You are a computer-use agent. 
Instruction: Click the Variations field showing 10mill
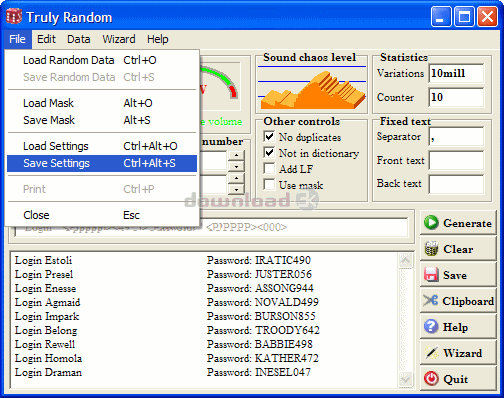pos(456,73)
